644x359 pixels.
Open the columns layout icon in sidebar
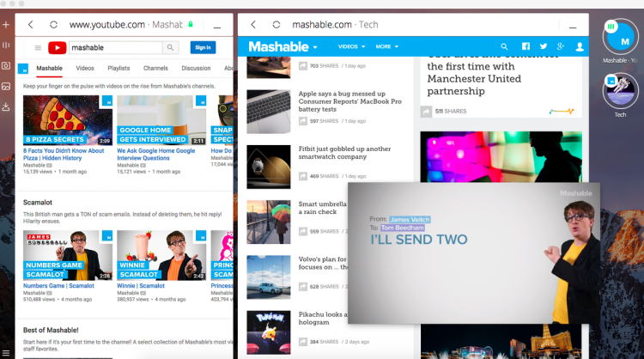click(x=6, y=46)
